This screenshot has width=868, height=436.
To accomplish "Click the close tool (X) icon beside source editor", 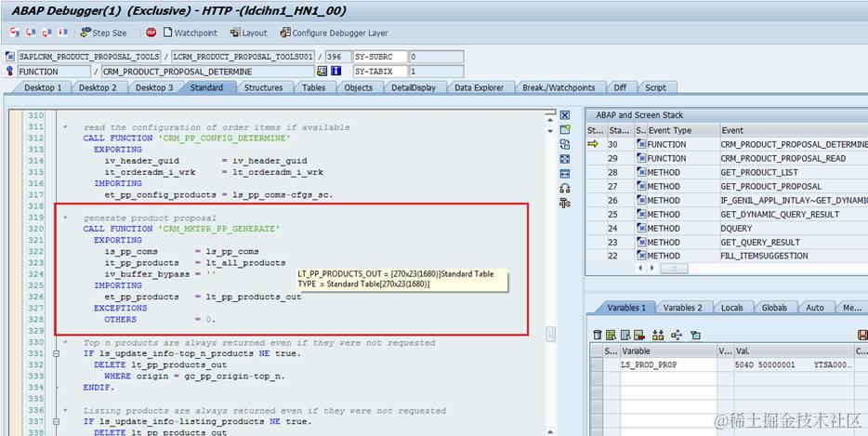I will pyautogui.click(x=565, y=115).
